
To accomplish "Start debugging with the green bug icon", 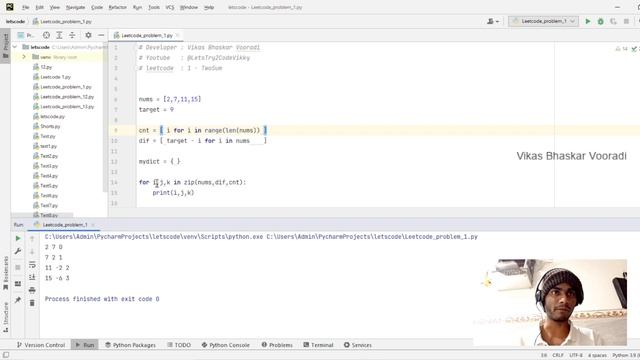I will pyautogui.click(x=600, y=21).
